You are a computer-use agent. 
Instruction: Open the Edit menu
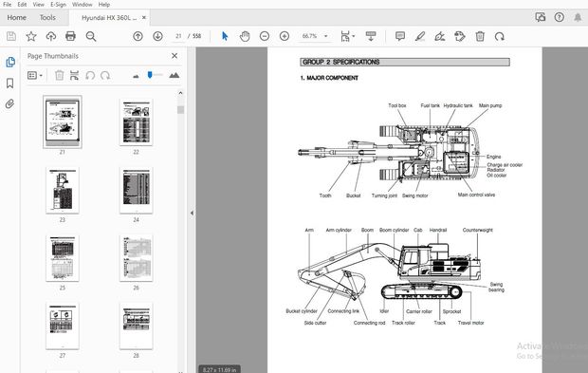pos(22,5)
